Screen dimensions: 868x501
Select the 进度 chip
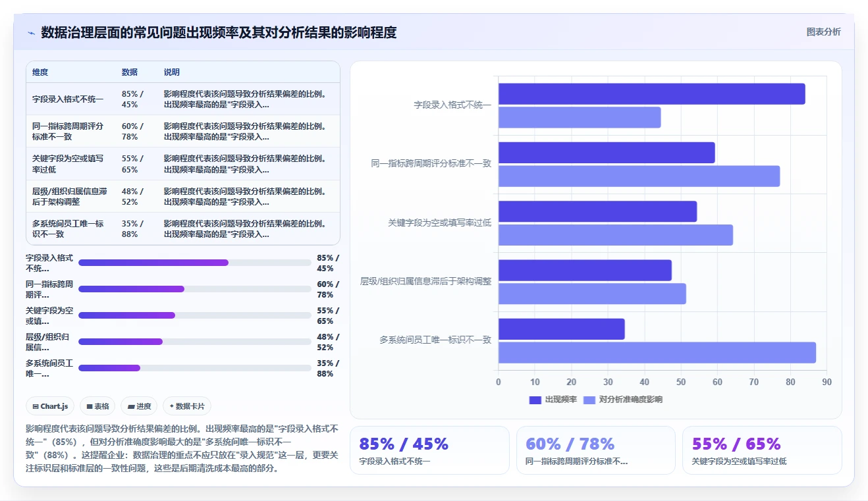140,406
